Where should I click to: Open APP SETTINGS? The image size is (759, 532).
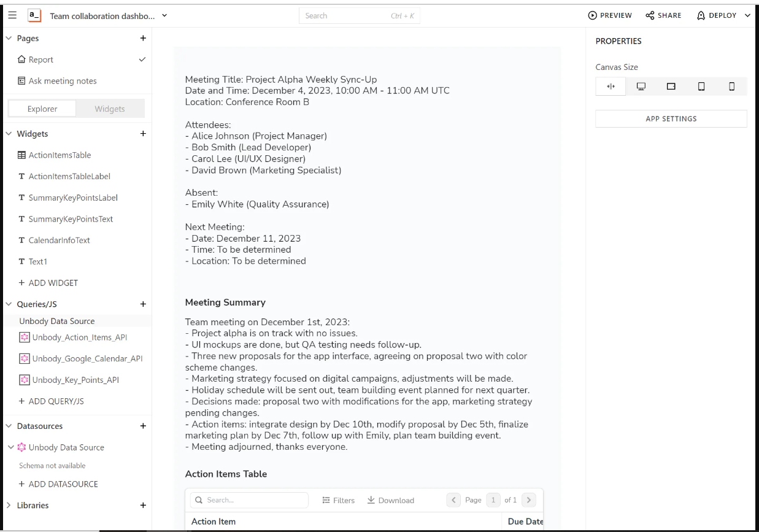(671, 118)
